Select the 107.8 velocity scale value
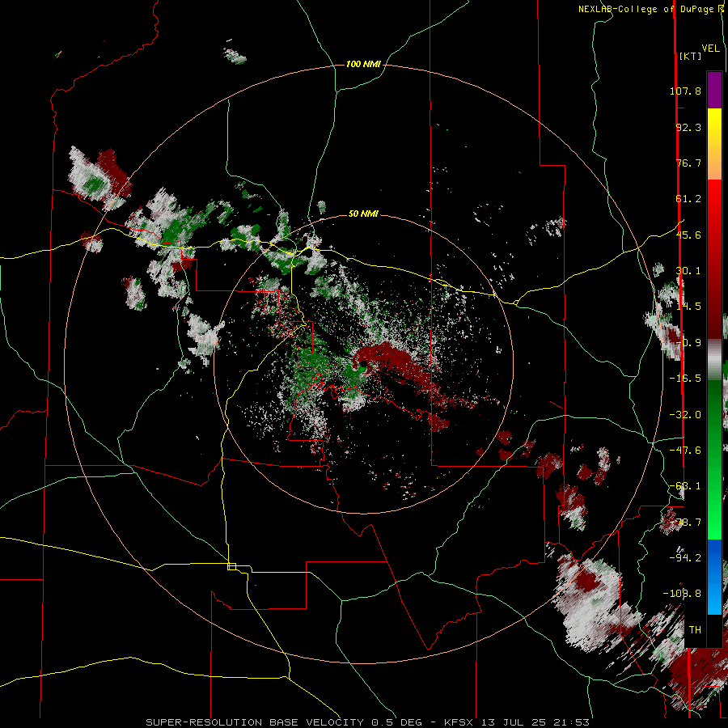Viewport: 728px width, 728px height. point(685,91)
